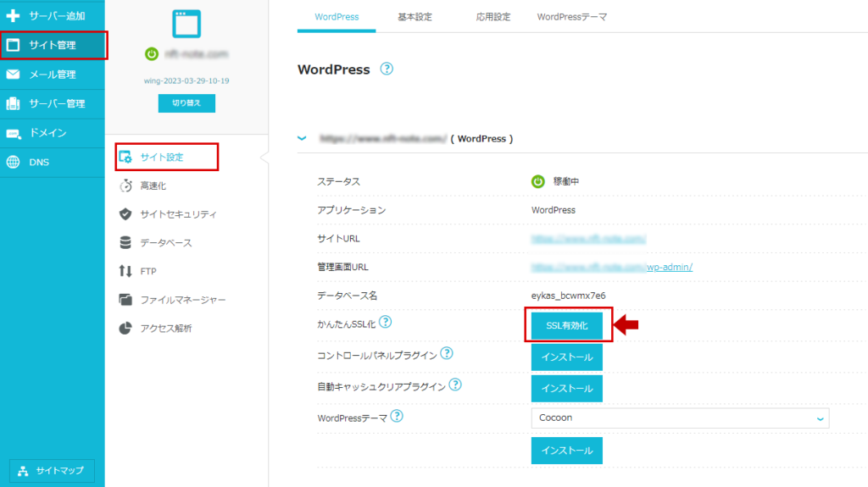This screenshot has width=868, height=487.
Task: Click the globe icon beside DNS
Action: pos(13,162)
